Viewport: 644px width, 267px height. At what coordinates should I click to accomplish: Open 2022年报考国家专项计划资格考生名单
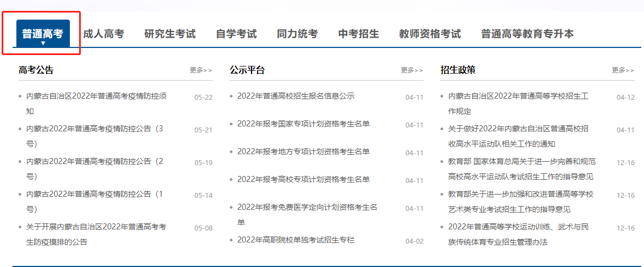(x=303, y=124)
